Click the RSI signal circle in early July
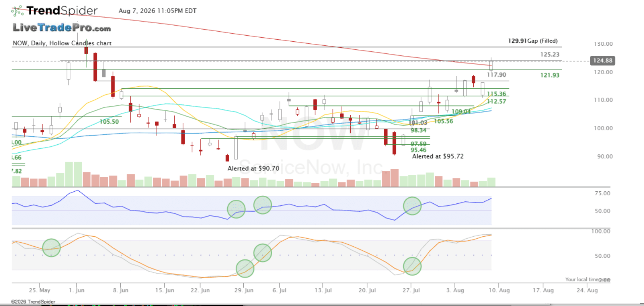The width and height of the screenshot is (644, 306). click(262, 205)
